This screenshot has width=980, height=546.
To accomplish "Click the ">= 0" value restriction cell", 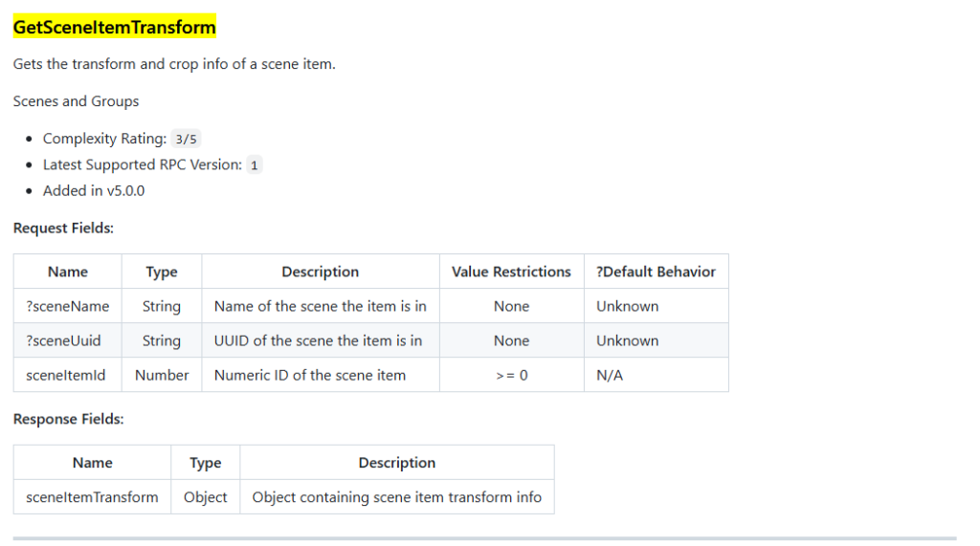I will (x=511, y=375).
